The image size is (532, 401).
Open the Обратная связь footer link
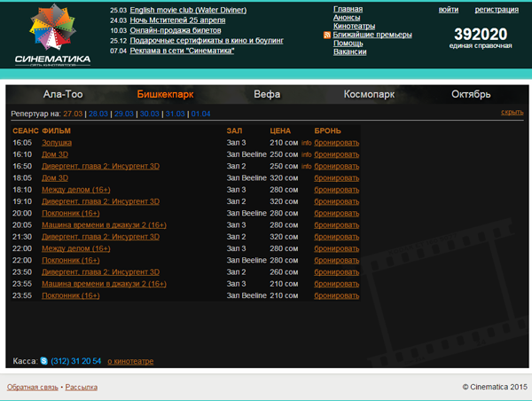(33, 387)
